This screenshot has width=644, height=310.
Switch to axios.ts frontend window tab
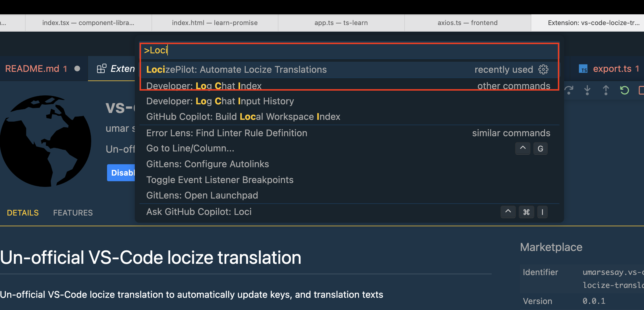coord(468,23)
